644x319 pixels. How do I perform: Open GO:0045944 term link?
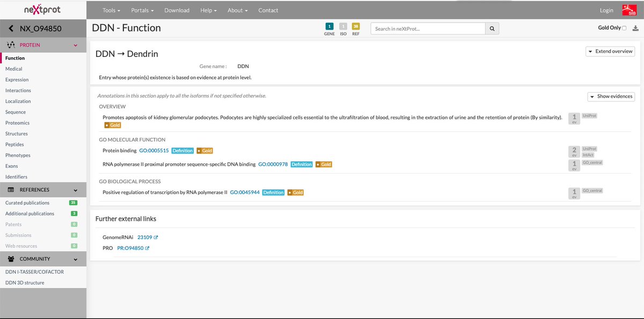tap(245, 192)
